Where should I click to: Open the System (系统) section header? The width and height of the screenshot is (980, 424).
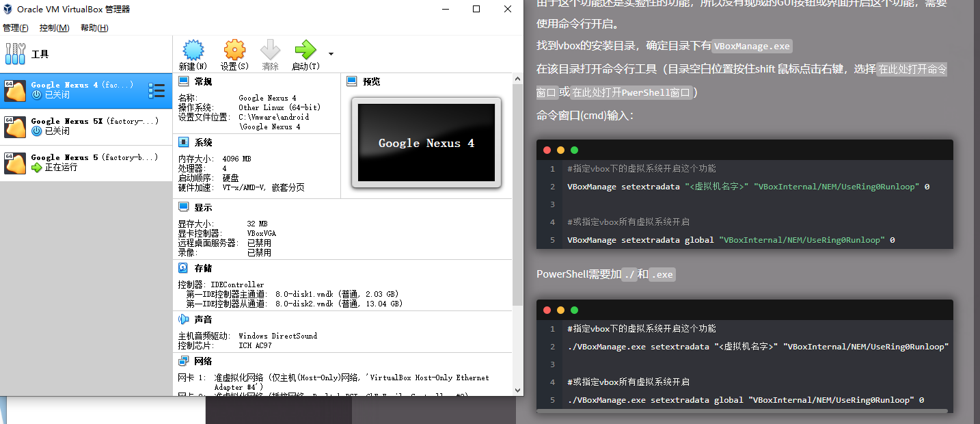[203, 142]
